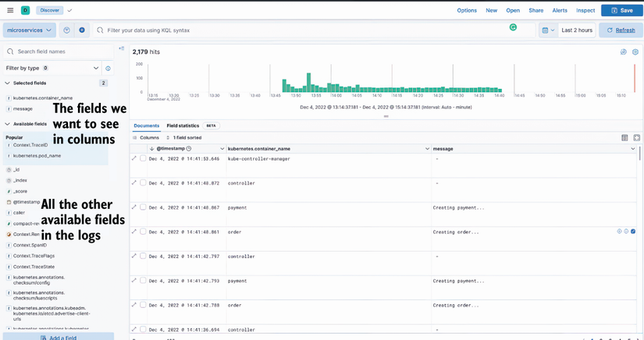Viewport: 644px width, 340px height.
Task: Click the Discover breadcrumb badge
Action: (x=49, y=10)
